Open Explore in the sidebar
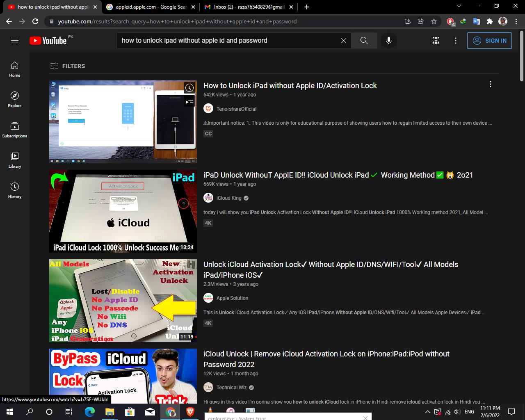 point(15,99)
